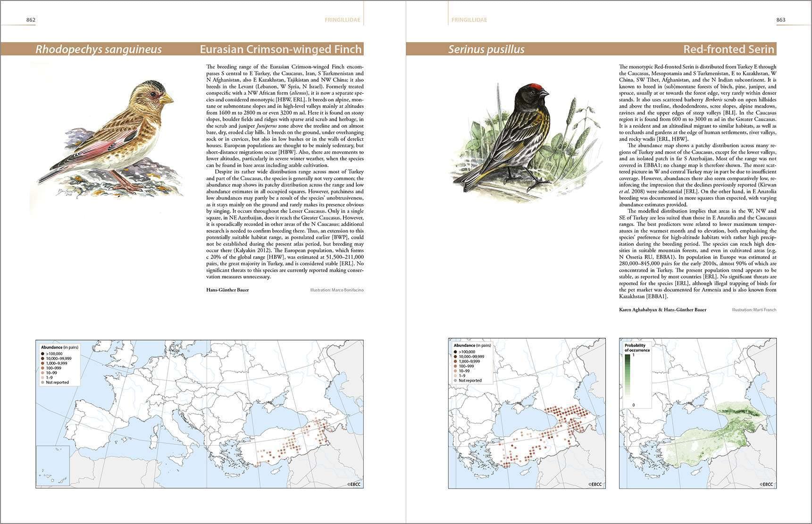Click Abundance legend heading on finch map
Viewport: 812px width, 524px height.
(x=60, y=348)
